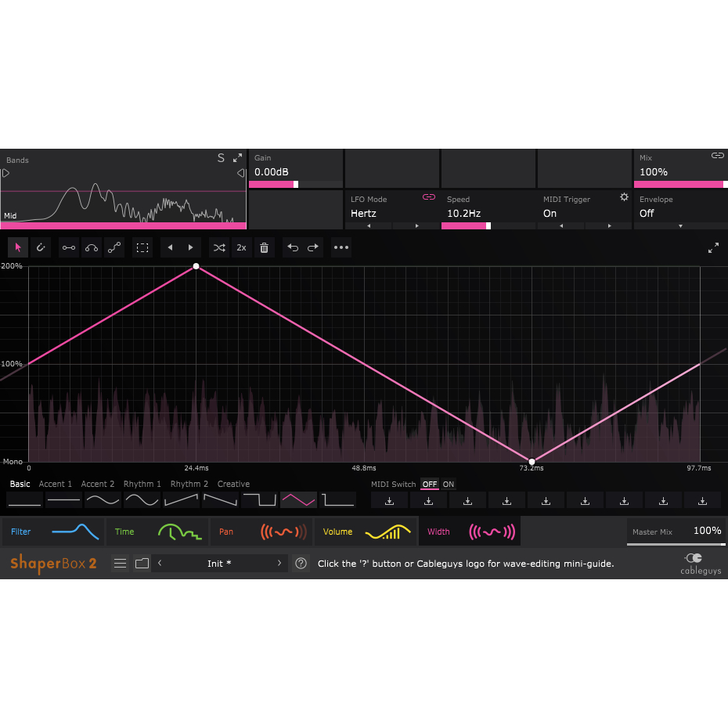Shift waveform left with the arrow
The height and width of the screenshot is (728, 728).
[x=171, y=247]
